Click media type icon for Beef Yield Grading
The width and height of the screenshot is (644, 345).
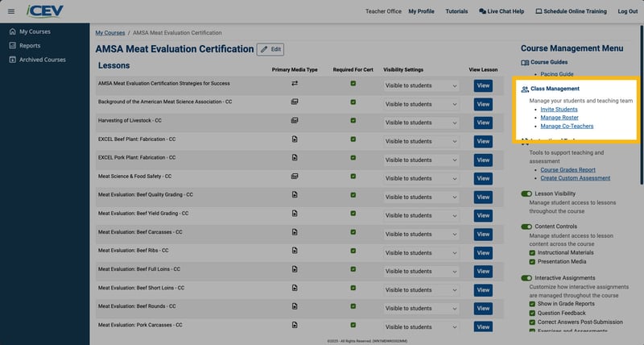[295, 214]
